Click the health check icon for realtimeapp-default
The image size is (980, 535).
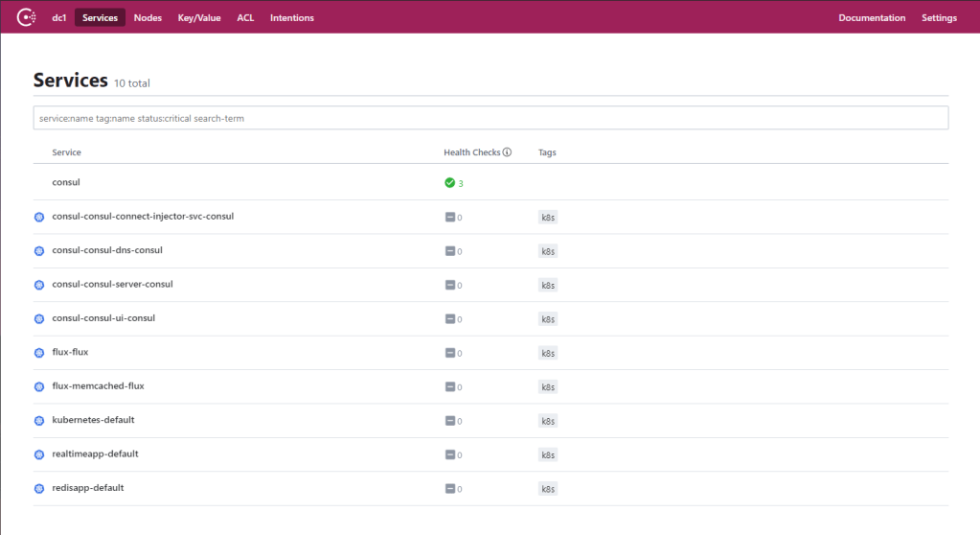click(x=449, y=454)
